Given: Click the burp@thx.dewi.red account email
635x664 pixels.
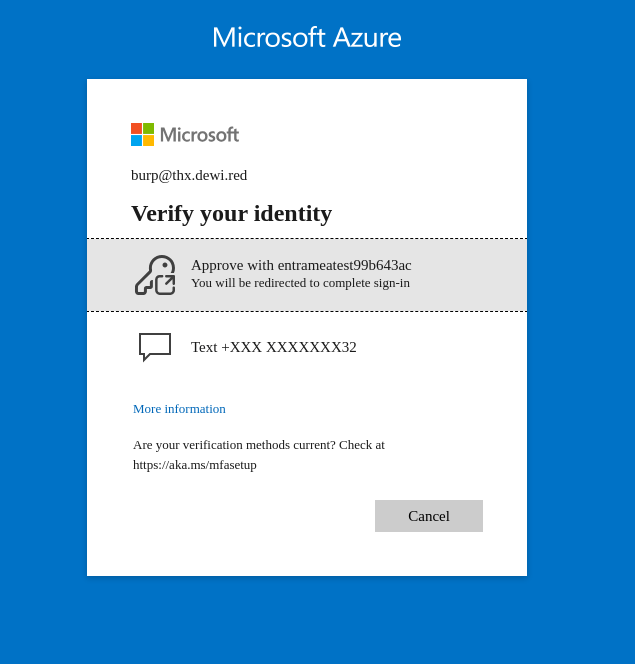Looking at the screenshot, I should pyautogui.click(x=189, y=175).
